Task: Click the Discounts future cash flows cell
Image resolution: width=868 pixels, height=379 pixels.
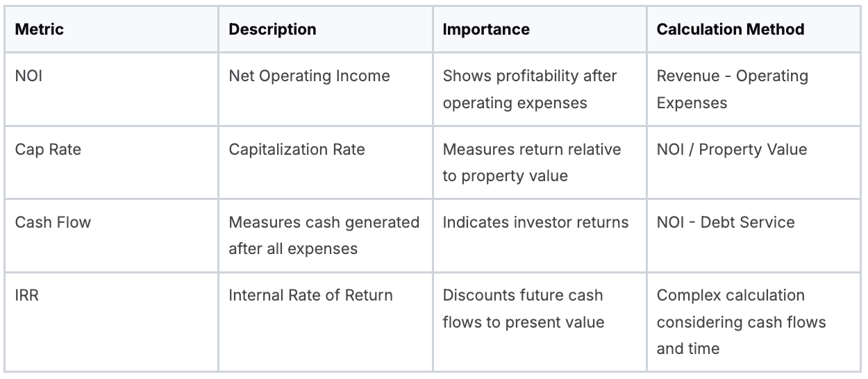Action: (523, 308)
